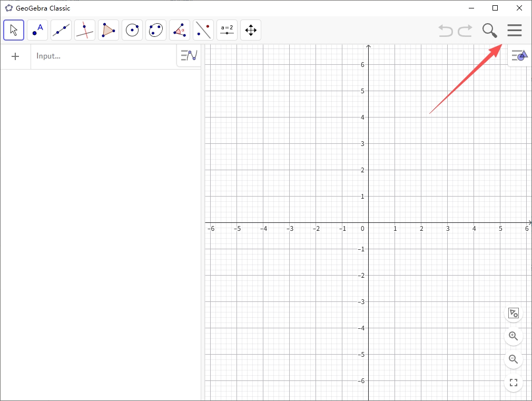Select the Line through two points tool
The height and width of the screenshot is (401, 532).
pyautogui.click(x=61, y=30)
